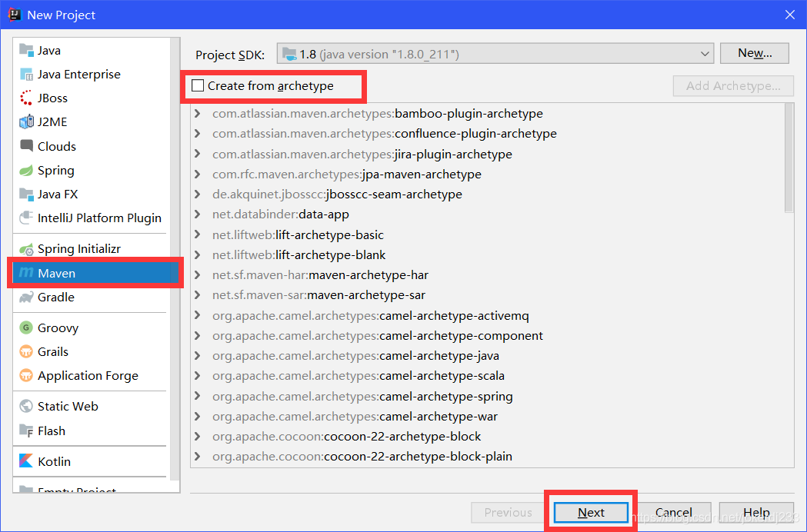The image size is (807, 532).
Task: Click the Static Web globe icon
Action: [26, 406]
